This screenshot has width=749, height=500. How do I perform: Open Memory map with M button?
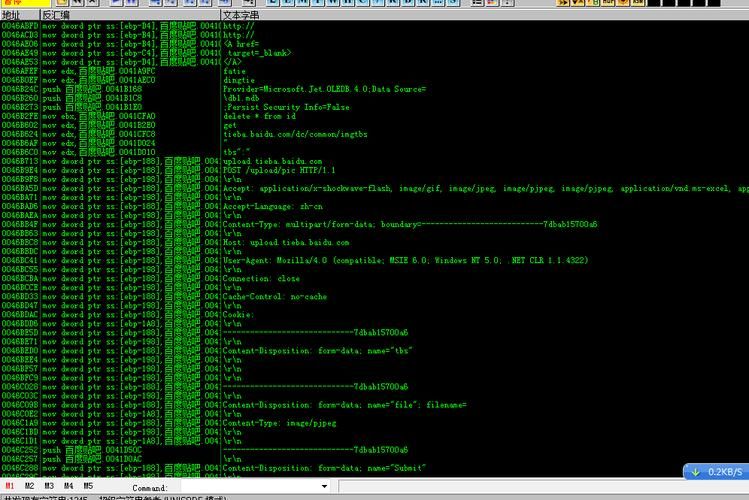tap(294, 3)
